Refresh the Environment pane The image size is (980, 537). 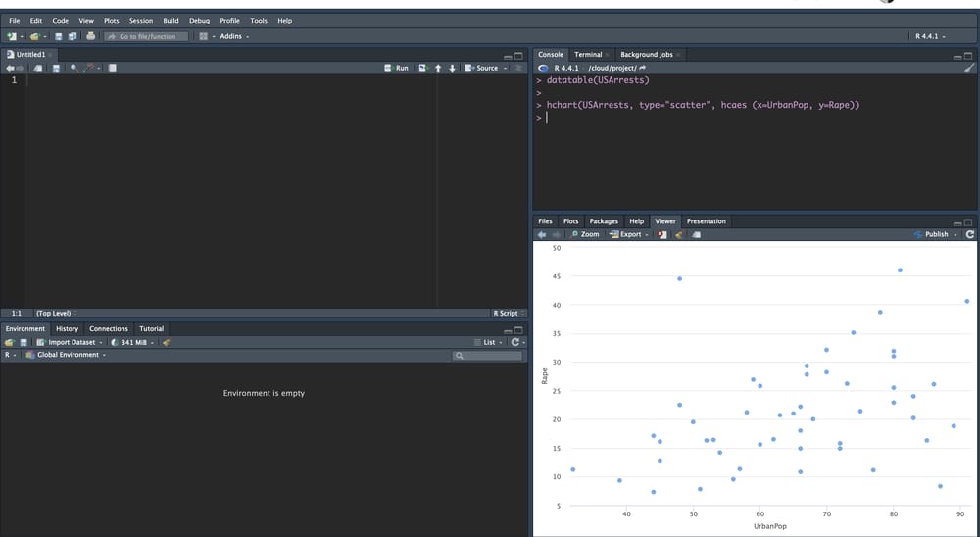coord(515,343)
